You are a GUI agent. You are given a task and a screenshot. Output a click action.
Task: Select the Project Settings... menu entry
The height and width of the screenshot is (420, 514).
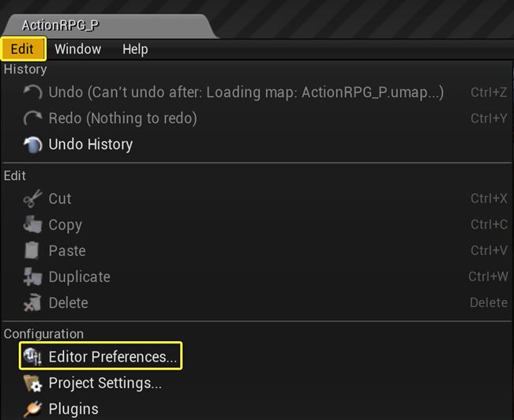pyautogui.click(x=105, y=384)
